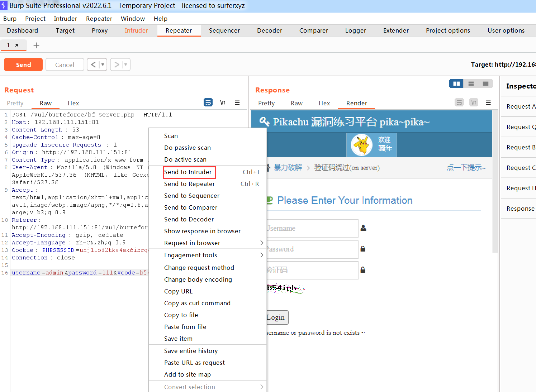The height and width of the screenshot is (392, 536).
Task: Open the back history dropdown arrow
Action: pos(103,64)
